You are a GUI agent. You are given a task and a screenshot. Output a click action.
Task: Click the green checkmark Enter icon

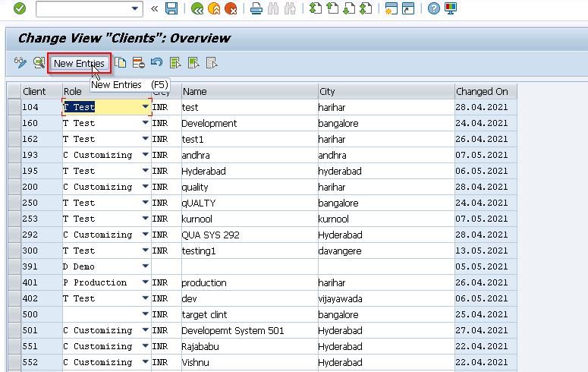coord(20,8)
